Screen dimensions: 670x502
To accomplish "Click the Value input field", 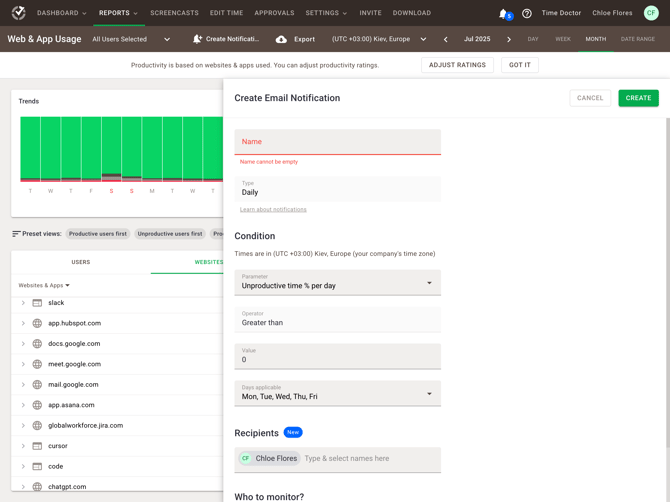I will tap(338, 356).
